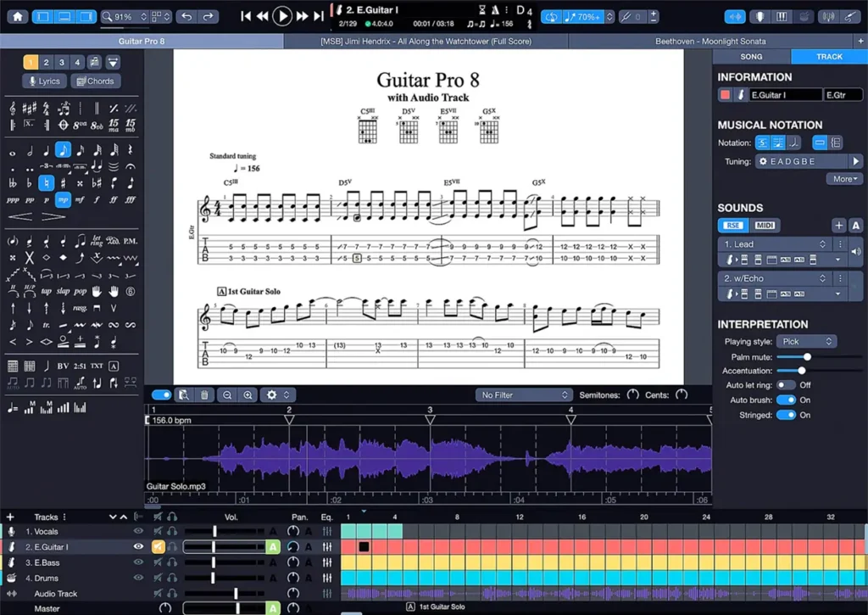Unmute the 2. E.Guitar I track

[x=158, y=547]
